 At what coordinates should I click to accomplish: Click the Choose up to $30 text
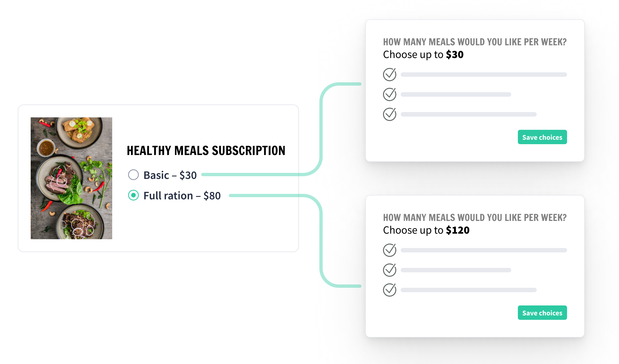(423, 55)
